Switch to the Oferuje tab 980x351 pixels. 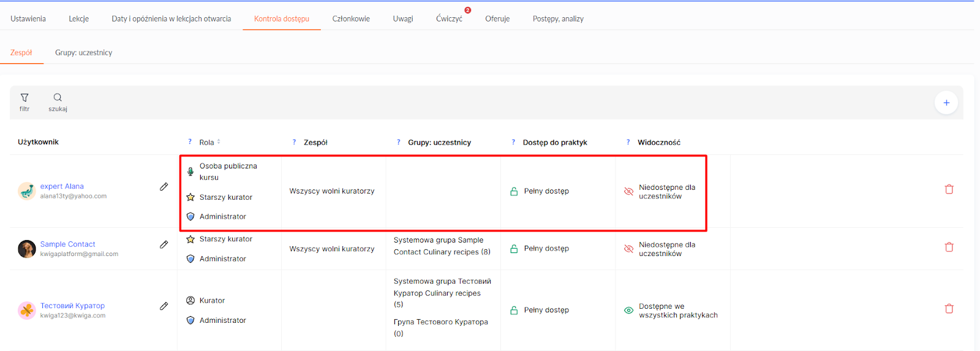(x=497, y=18)
